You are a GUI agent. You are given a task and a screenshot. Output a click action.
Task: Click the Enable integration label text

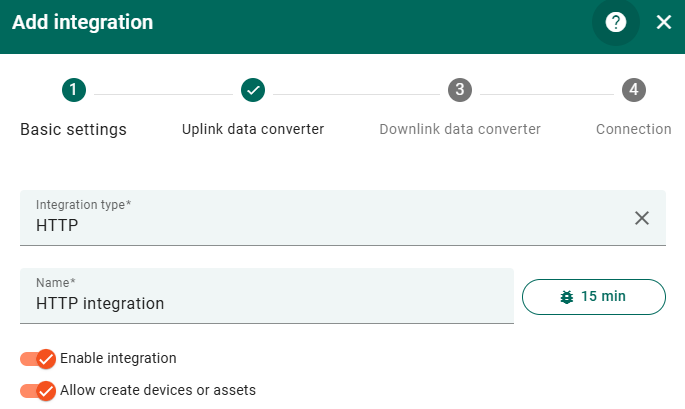[118, 358]
